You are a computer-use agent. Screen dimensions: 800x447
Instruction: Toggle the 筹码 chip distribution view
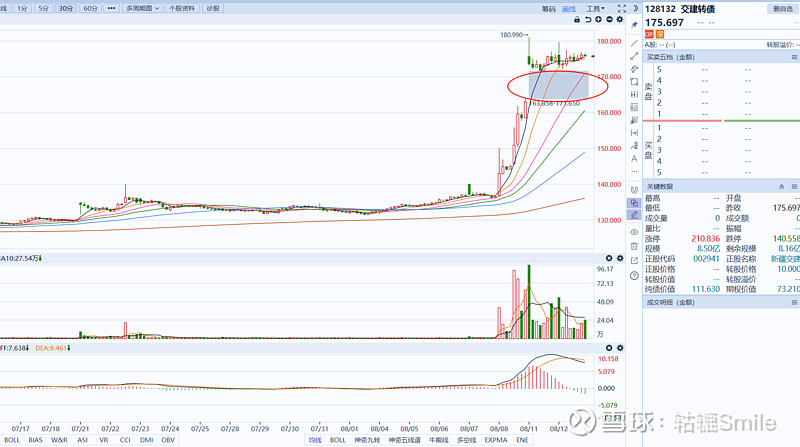point(548,8)
